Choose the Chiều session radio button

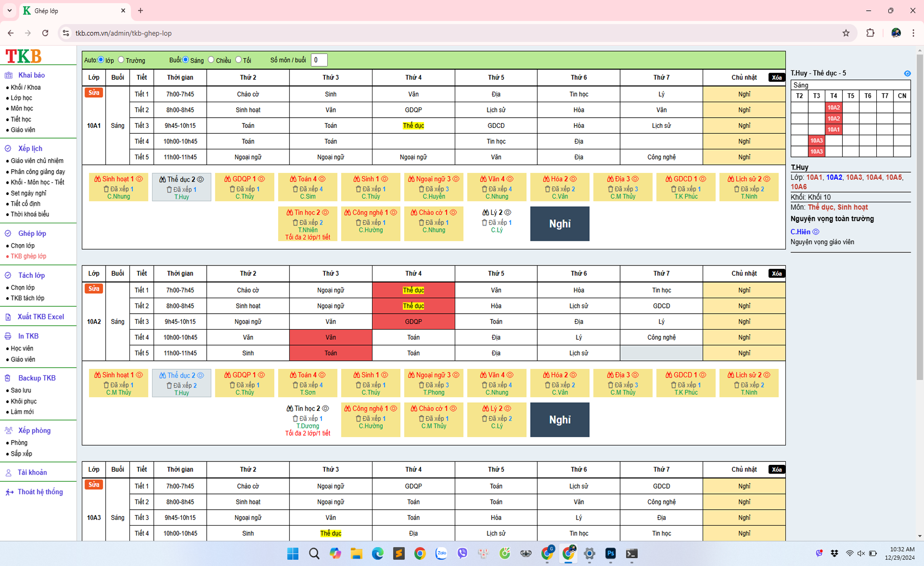tap(211, 60)
